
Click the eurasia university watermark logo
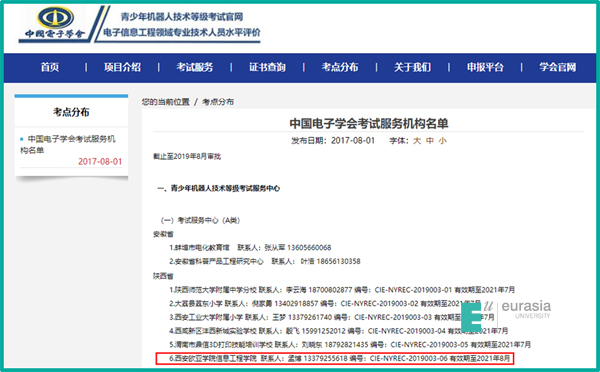pyautogui.click(x=506, y=315)
